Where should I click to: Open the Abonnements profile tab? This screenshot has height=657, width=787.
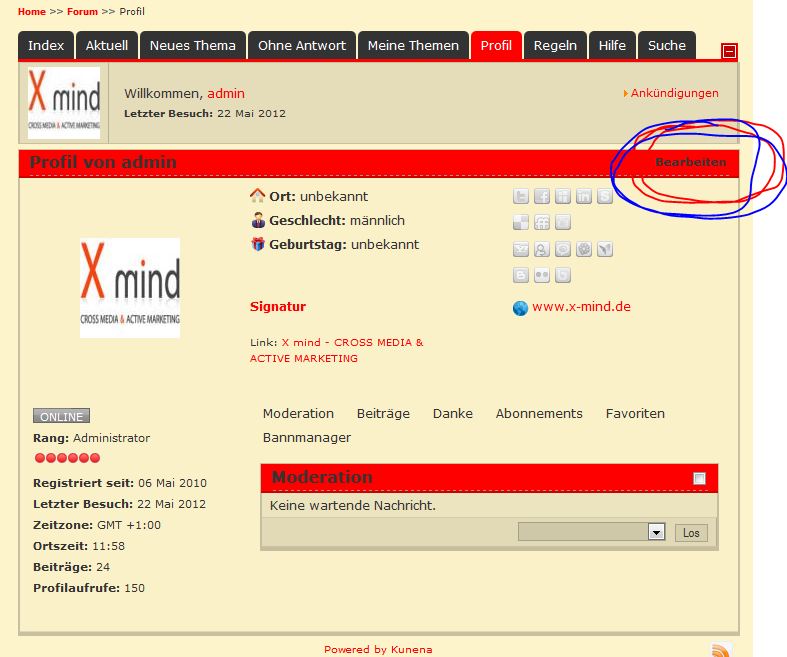coord(539,414)
